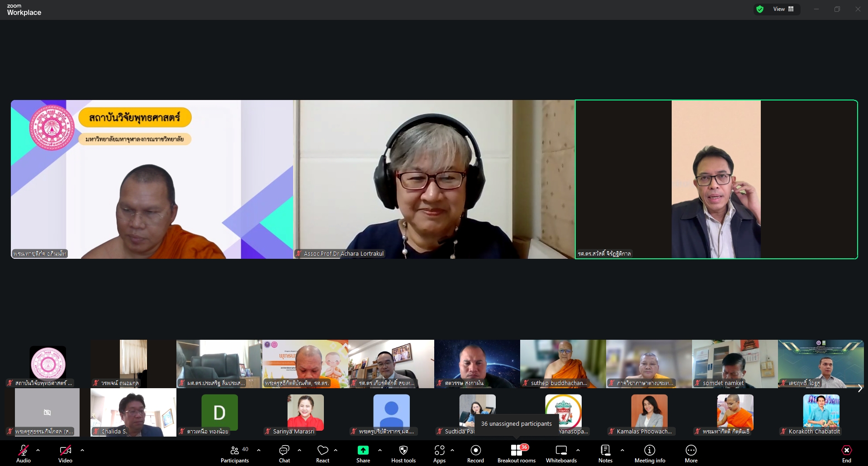The width and height of the screenshot is (868, 466).
Task: Show next page of participant thumbnails
Action: pos(860,388)
